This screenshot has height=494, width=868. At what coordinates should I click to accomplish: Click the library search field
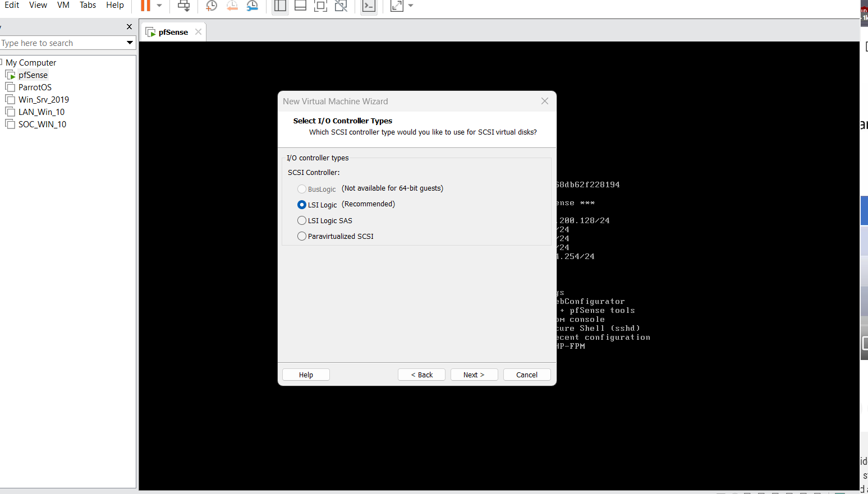[x=62, y=43]
